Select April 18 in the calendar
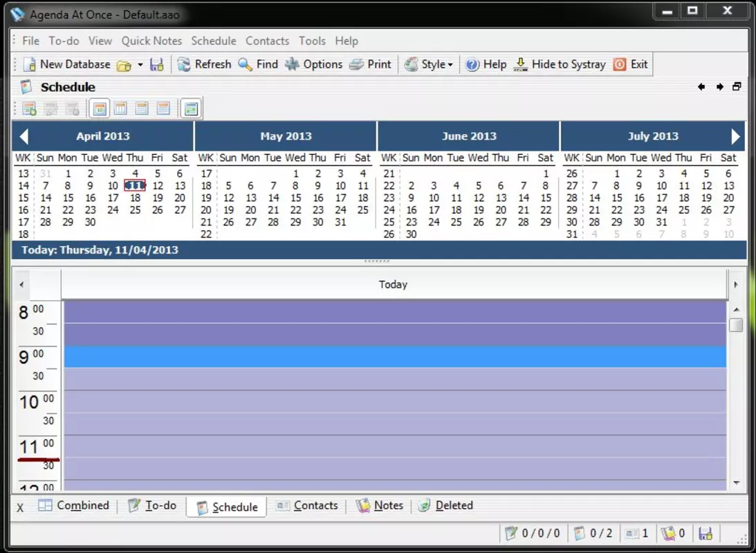The image size is (756, 553). tap(135, 198)
